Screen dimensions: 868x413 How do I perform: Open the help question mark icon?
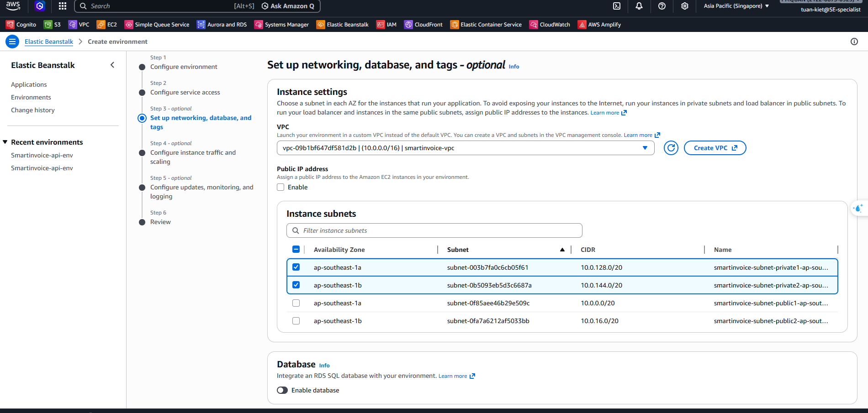[662, 6]
